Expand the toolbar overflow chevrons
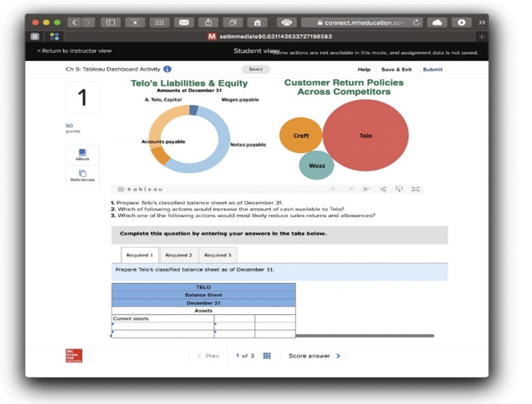Image resolution: width=532 pixels, height=404 pixels. tap(482, 23)
